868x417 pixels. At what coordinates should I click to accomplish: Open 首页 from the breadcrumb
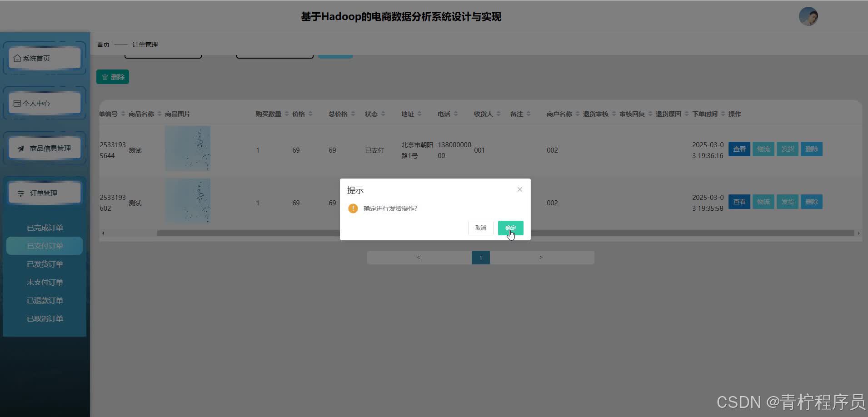click(103, 44)
